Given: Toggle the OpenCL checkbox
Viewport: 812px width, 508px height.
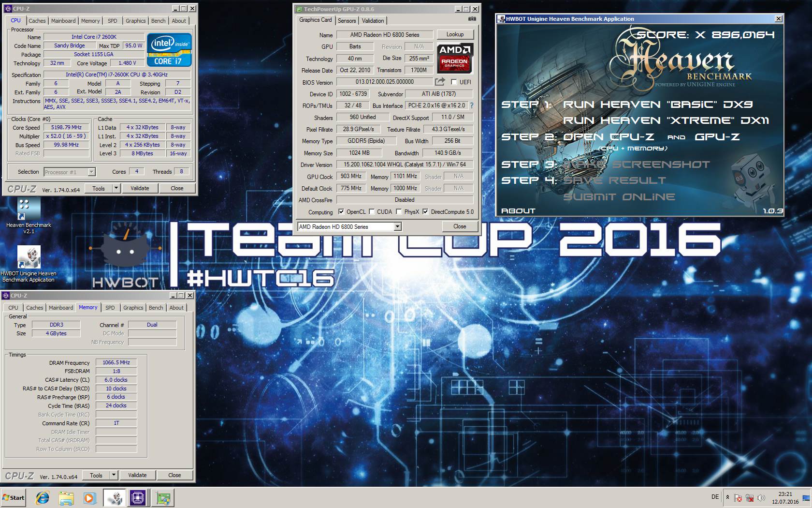Looking at the screenshot, I should point(341,211).
